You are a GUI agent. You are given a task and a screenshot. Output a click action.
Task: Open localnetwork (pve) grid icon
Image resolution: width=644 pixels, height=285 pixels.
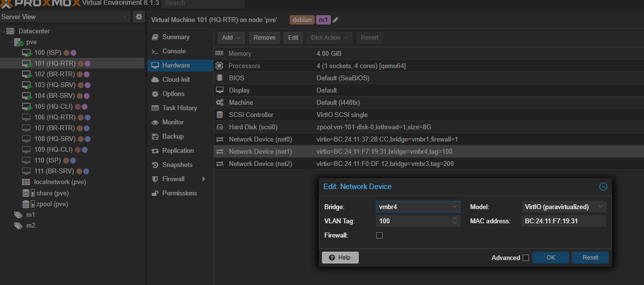pos(26,182)
